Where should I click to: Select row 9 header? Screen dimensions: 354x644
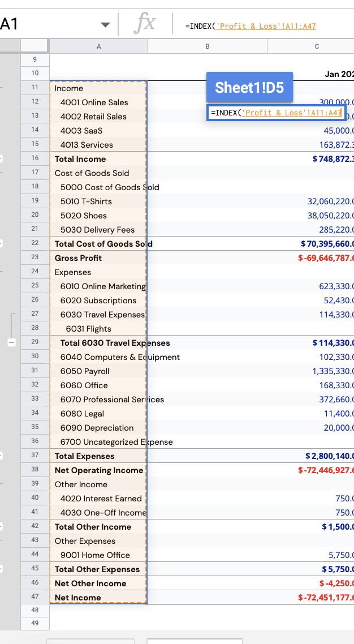coord(35,59)
